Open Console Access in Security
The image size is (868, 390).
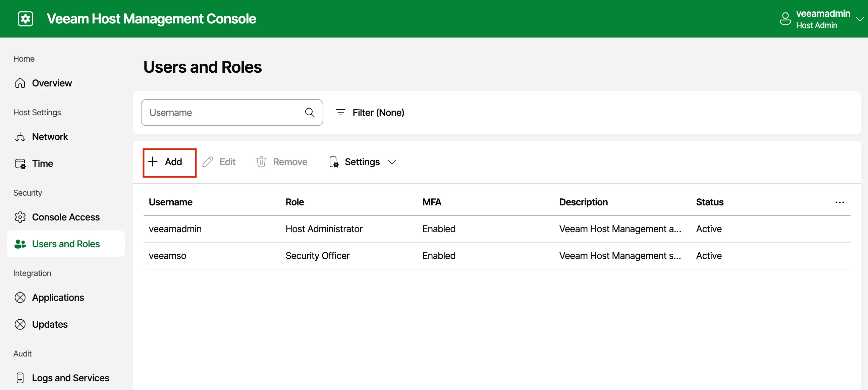66,217
